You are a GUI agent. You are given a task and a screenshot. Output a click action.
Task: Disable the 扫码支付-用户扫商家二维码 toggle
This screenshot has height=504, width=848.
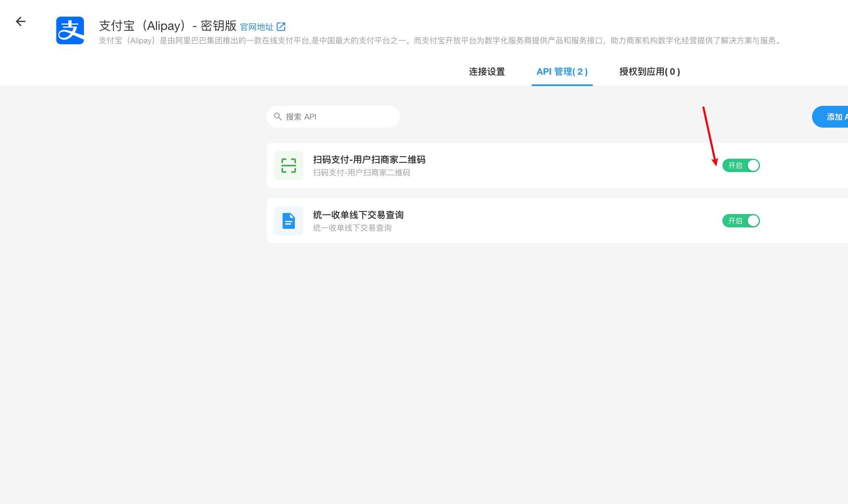point(741,166)
